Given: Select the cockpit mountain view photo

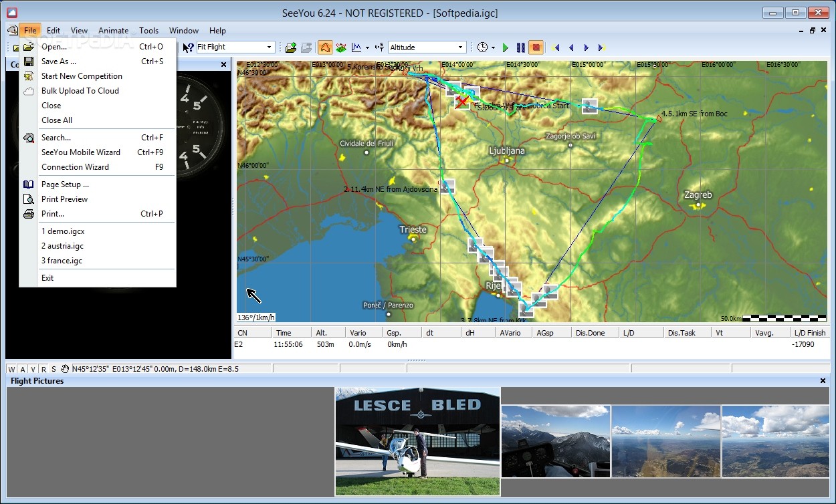Looking at the screenshot, I should pyautogui.click(x=556, y=441).
